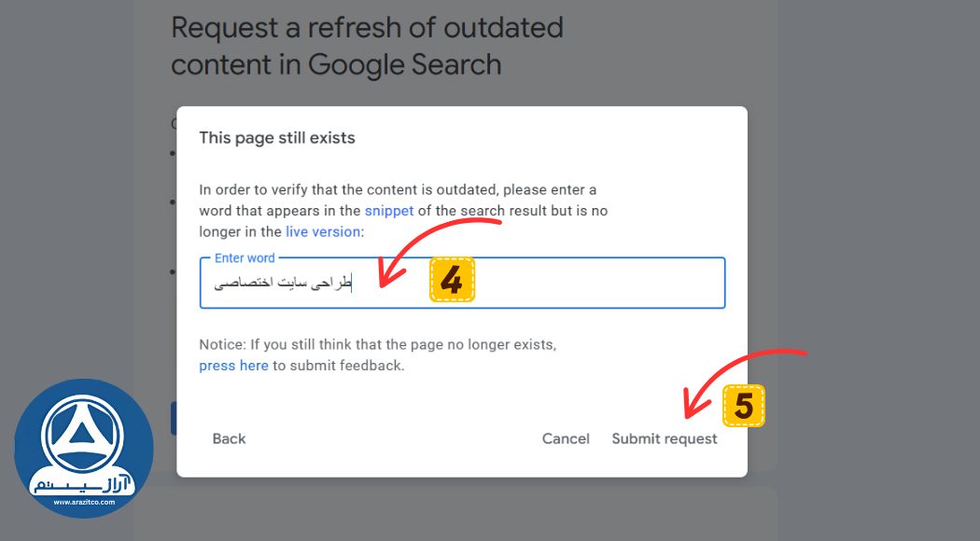Click the yellow number 4 badge
This screenshot has width=980, height=541.
(x=453, y=279)
